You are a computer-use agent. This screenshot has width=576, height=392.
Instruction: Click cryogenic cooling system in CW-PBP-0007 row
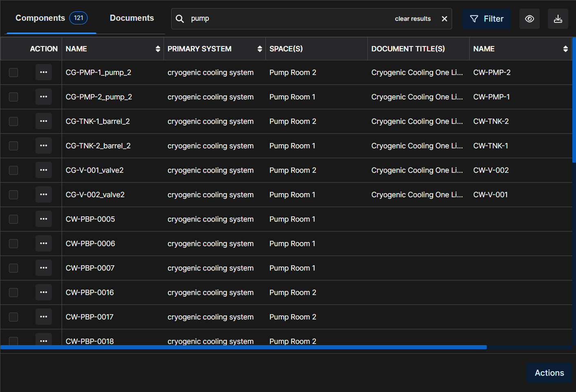point(210,268)
